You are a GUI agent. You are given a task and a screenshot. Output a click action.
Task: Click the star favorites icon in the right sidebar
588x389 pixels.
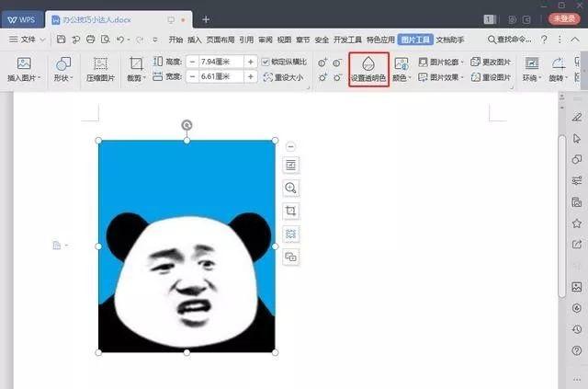576,223
